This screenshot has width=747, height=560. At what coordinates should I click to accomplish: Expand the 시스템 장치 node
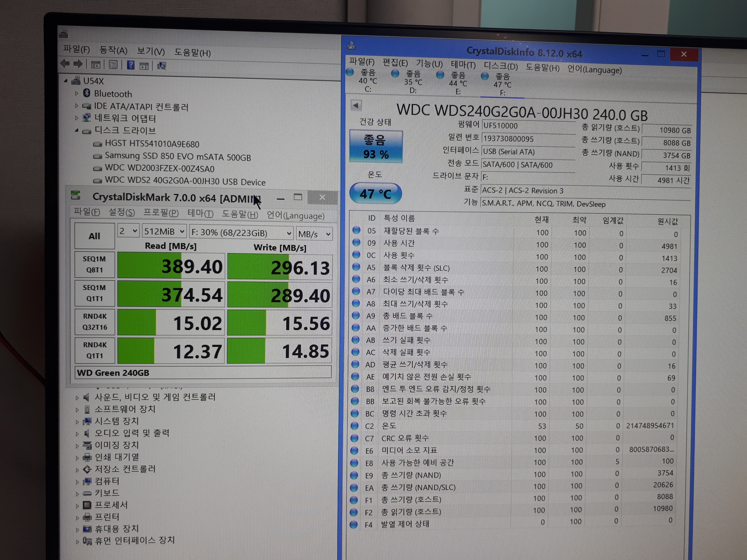[x=77, y=422]
